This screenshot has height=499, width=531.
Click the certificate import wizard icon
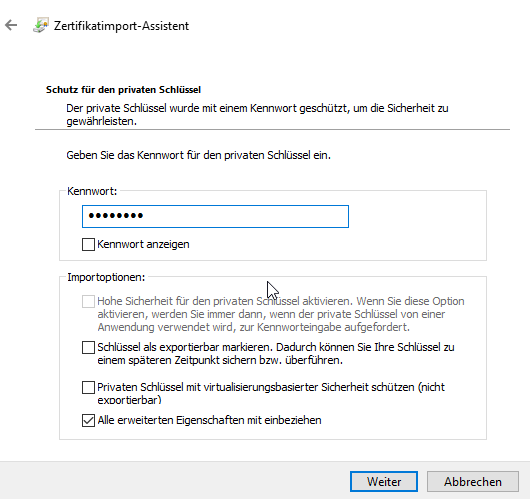click(x=41, y=25)
